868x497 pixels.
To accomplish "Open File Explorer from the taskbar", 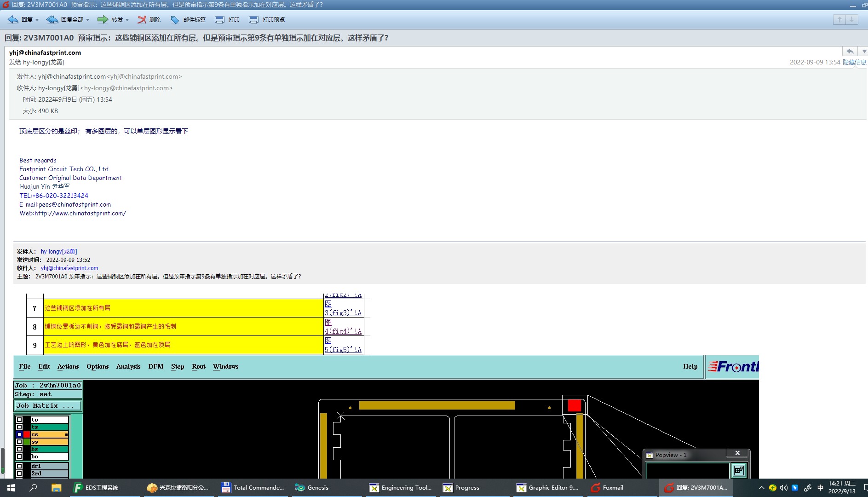I will (x=56, y=487).
